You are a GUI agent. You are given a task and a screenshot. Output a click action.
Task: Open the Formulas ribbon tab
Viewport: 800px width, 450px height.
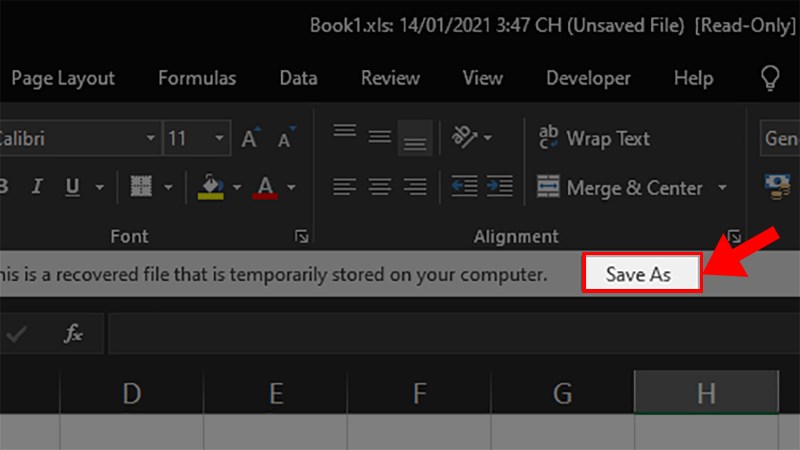point(197,78)
